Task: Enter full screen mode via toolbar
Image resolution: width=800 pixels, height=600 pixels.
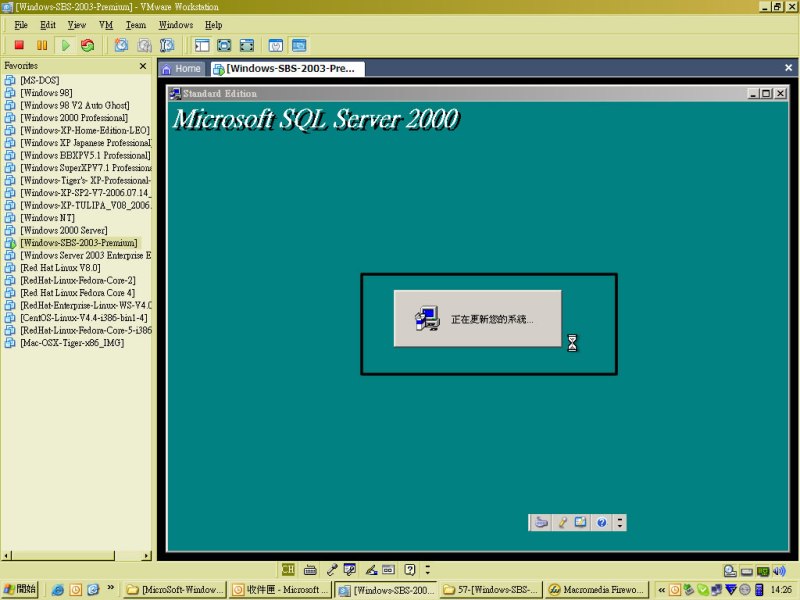Action: (247, 45)
